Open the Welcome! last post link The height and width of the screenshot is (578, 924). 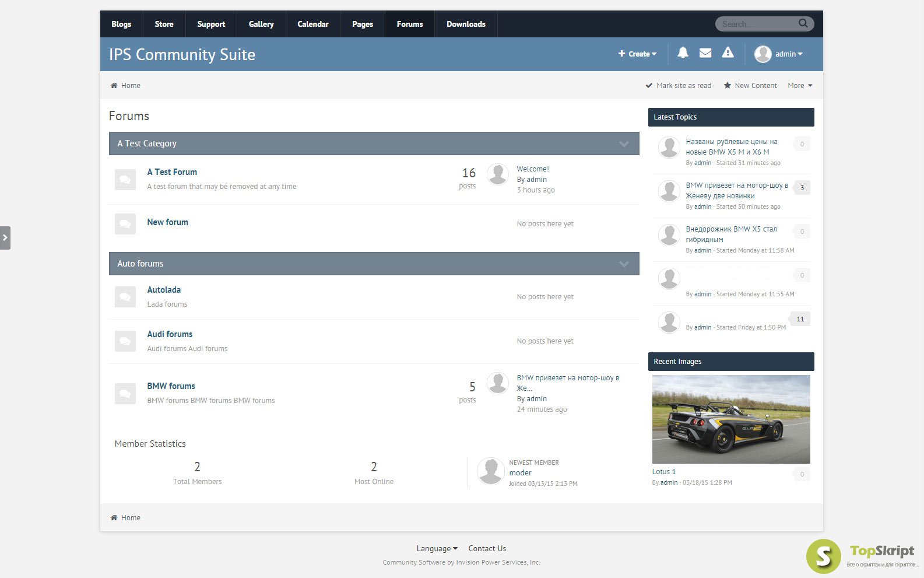(533, 169)
